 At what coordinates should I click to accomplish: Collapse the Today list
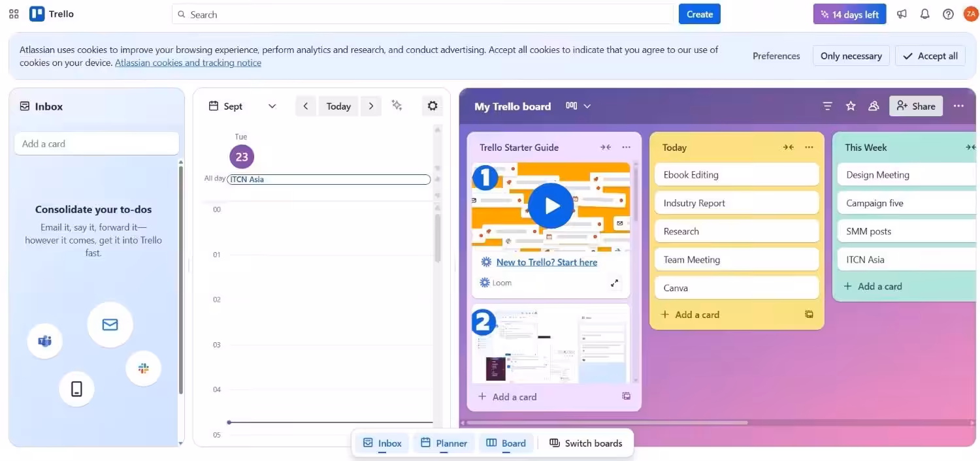point(789,147)
